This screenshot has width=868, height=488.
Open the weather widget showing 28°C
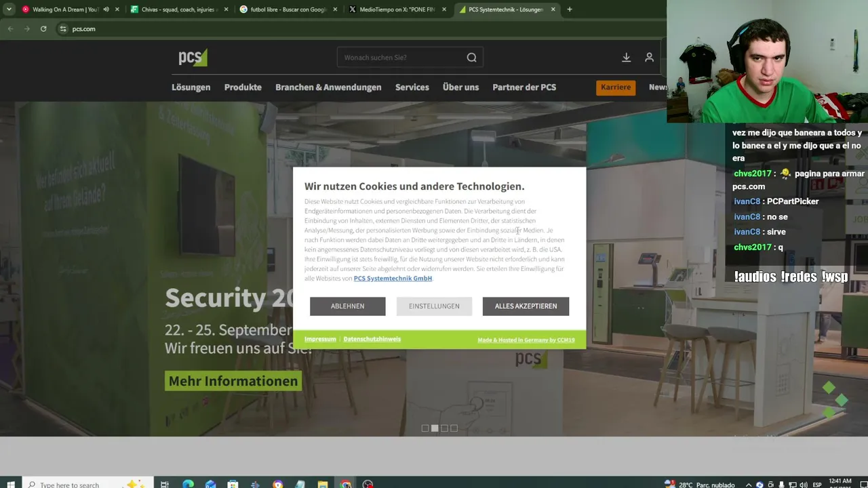point(701,485)
